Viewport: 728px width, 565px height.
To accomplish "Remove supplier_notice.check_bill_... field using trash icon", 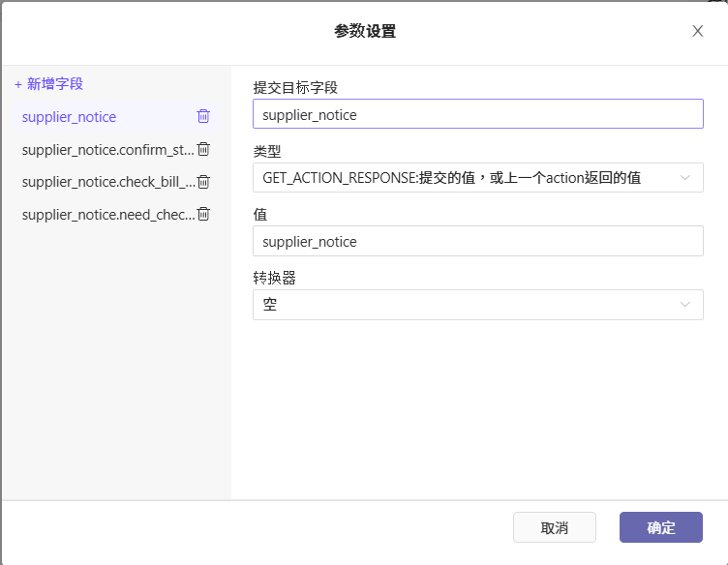I will (203, 181).
